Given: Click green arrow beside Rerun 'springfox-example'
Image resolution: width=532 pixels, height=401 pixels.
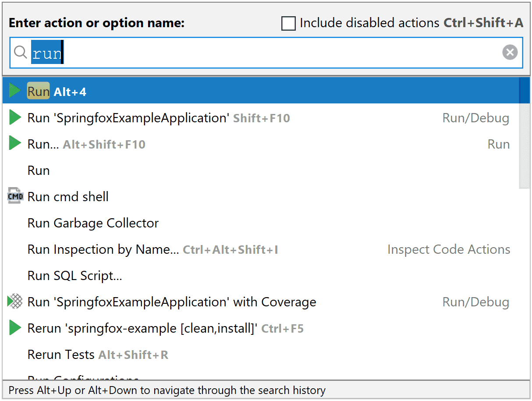Looking at the screenshot, I should [x=15, y=328].
